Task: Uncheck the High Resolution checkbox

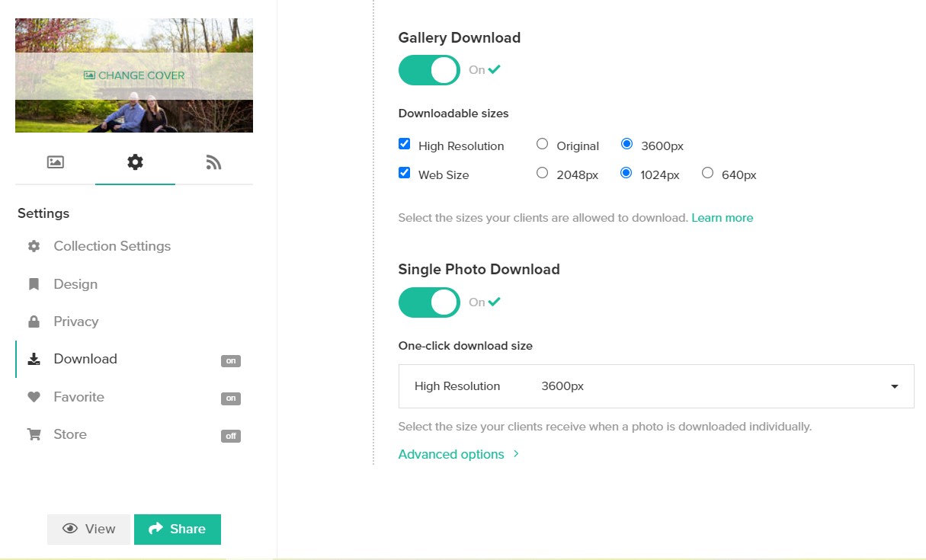Action: coord(405,144)
